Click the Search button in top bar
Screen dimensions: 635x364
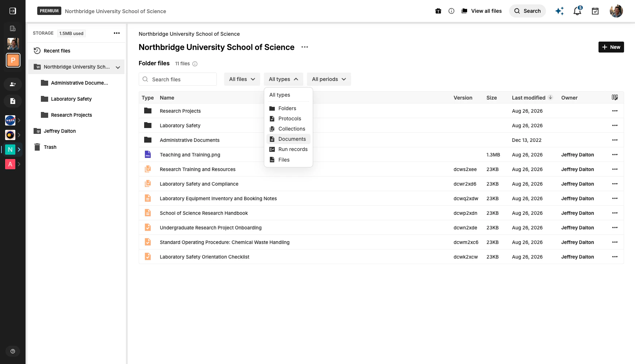(527, 11)
